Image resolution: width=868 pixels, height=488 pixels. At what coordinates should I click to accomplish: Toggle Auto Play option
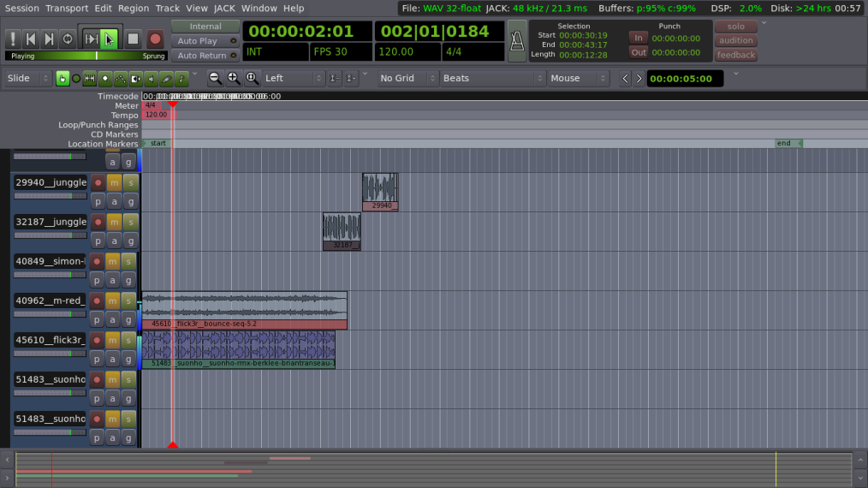pyautogui.click(x=205, y=41)
